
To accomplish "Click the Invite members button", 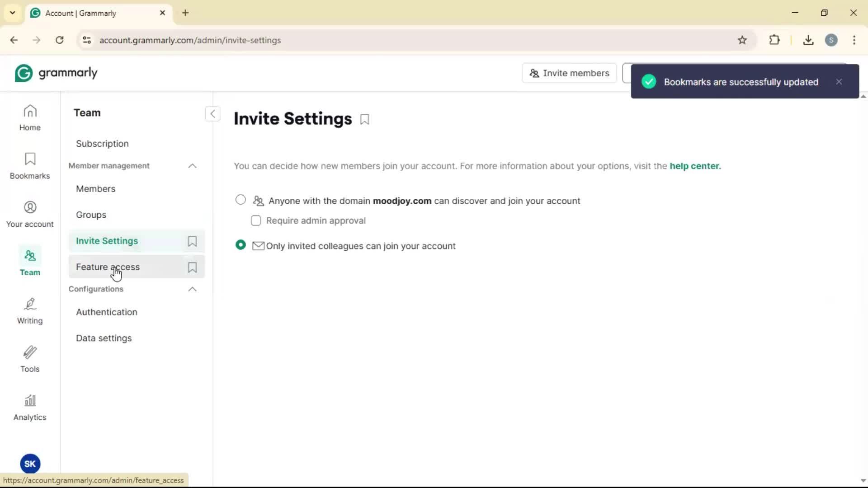I will pyautogui.click(x=569, y=73).
